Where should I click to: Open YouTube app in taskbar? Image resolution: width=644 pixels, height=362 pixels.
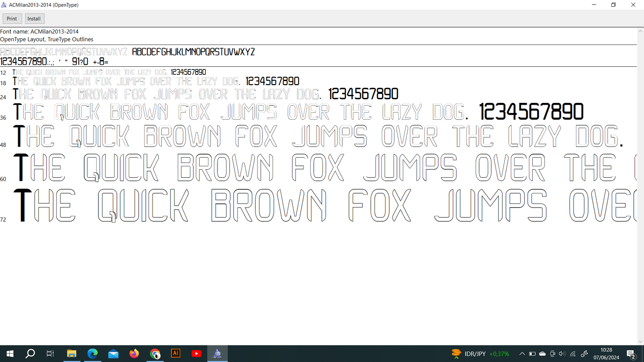click(196, 354)
